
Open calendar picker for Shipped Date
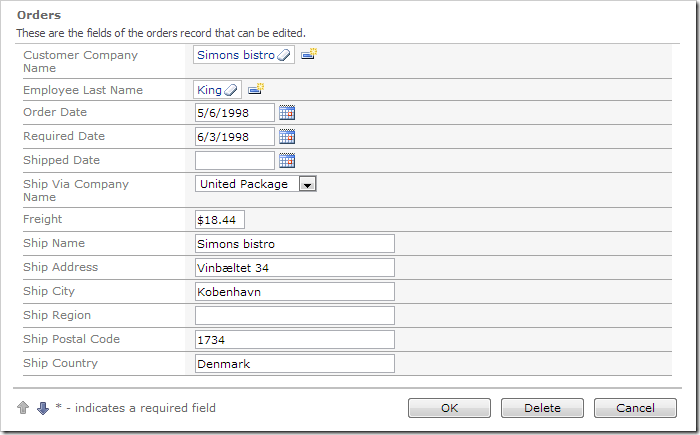click(287, 161)
